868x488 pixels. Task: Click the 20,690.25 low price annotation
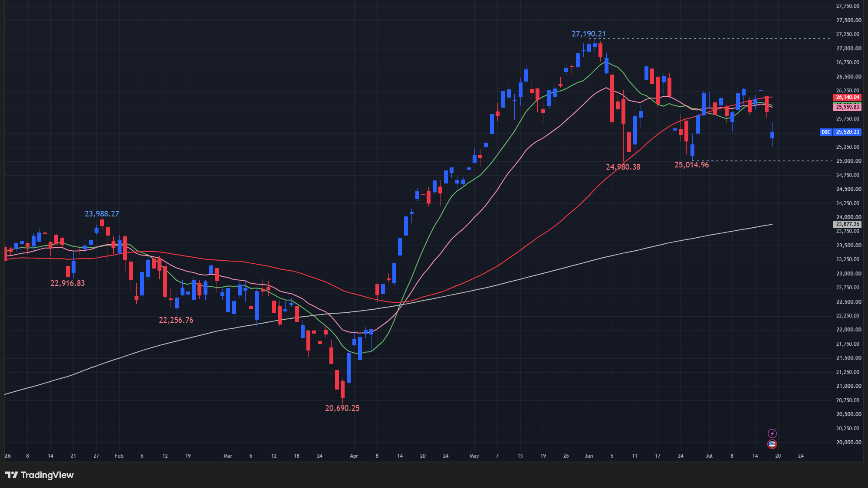(342, 408)
